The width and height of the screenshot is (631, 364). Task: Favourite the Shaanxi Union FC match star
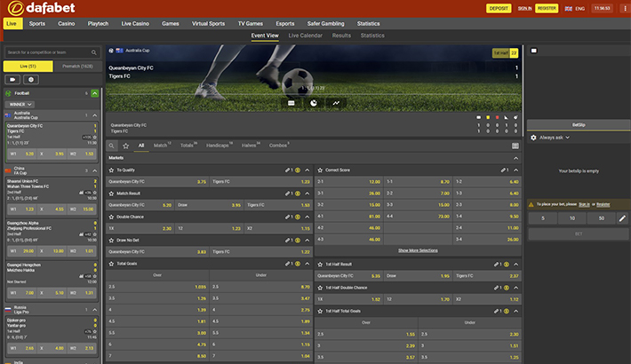pos(94,193)
